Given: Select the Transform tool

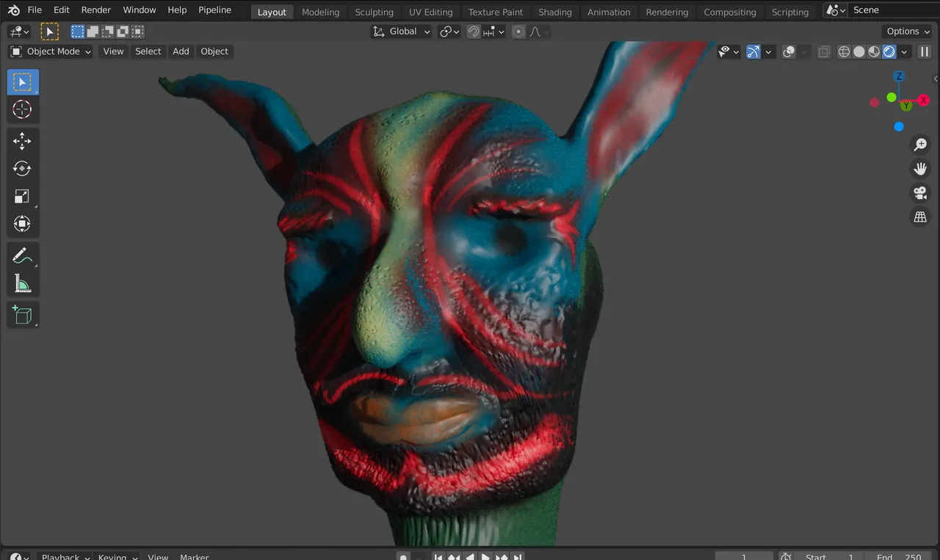Looking at the screenshot, I should (x=23, y=224).
